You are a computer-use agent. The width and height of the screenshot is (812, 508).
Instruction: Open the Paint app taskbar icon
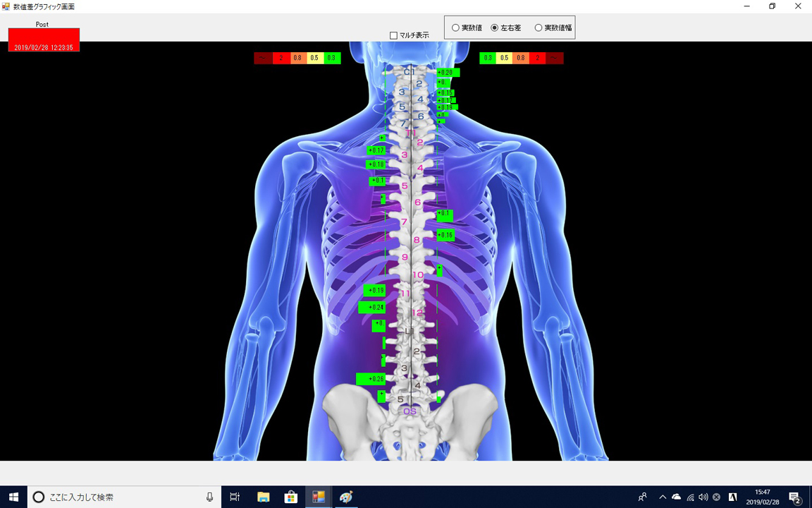click(x=345, y=497)
